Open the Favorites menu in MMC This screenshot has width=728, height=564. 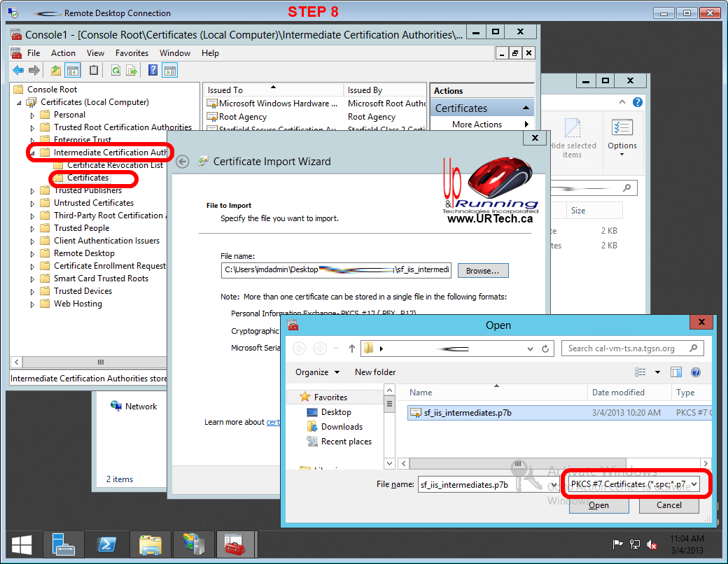click(x=132, y=53)
